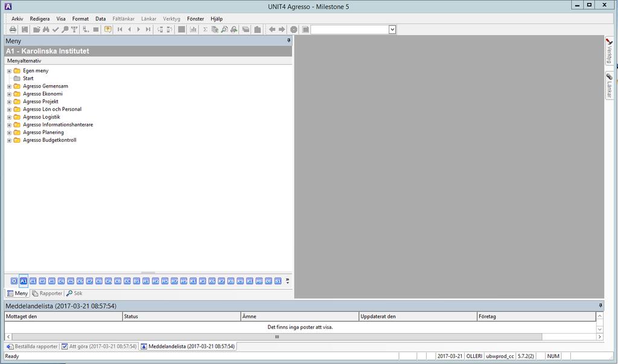The image size is (618, 364).
Task: Open the Format menu
Action: click(x=80, y=19)
